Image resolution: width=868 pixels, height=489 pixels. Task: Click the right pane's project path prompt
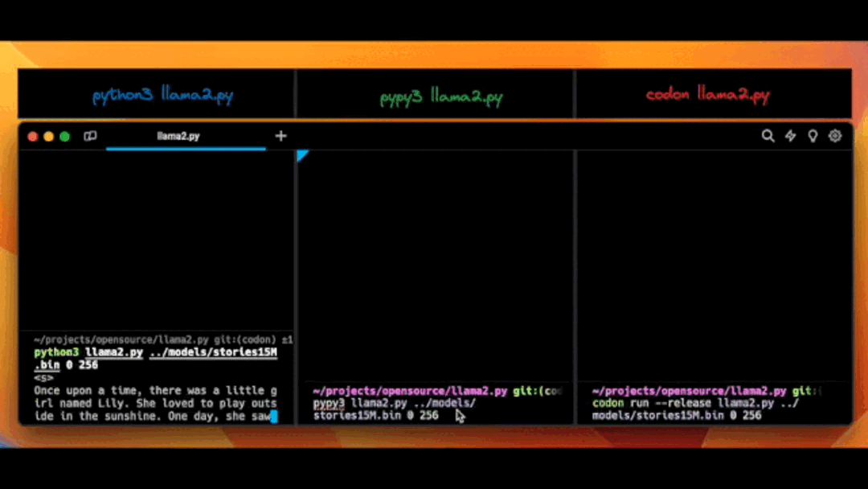(690, 391)
